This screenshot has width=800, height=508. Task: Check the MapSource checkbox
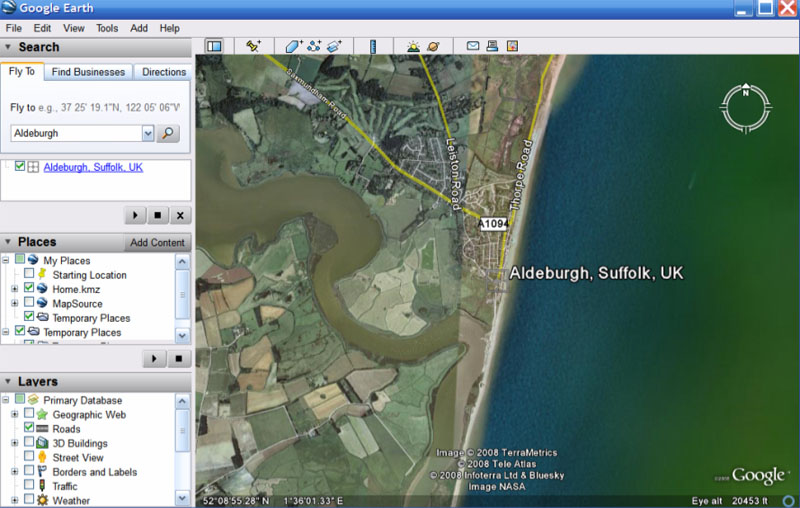tap(29, 302)
